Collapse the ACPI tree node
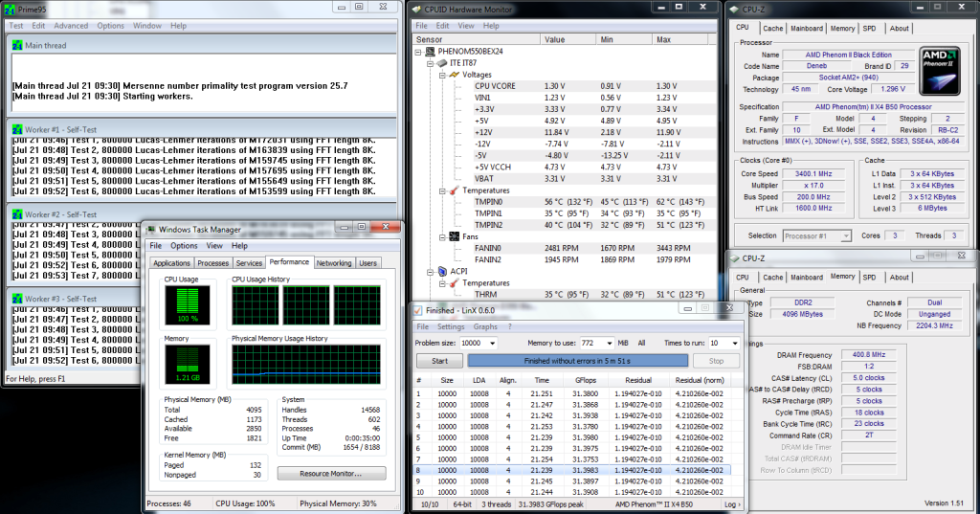This screenshot has width=980, height=514. point(430,272)
